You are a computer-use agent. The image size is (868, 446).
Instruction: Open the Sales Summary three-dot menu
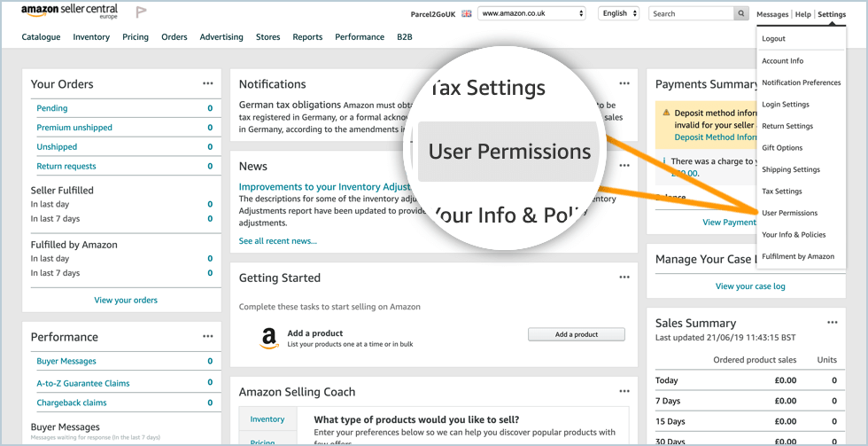[x=832, y=323]
